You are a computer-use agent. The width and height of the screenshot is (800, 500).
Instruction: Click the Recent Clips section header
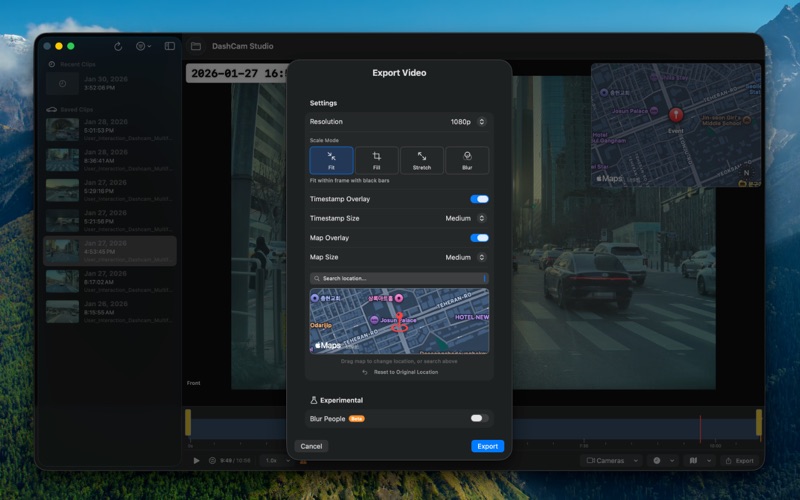coord(78,64)
